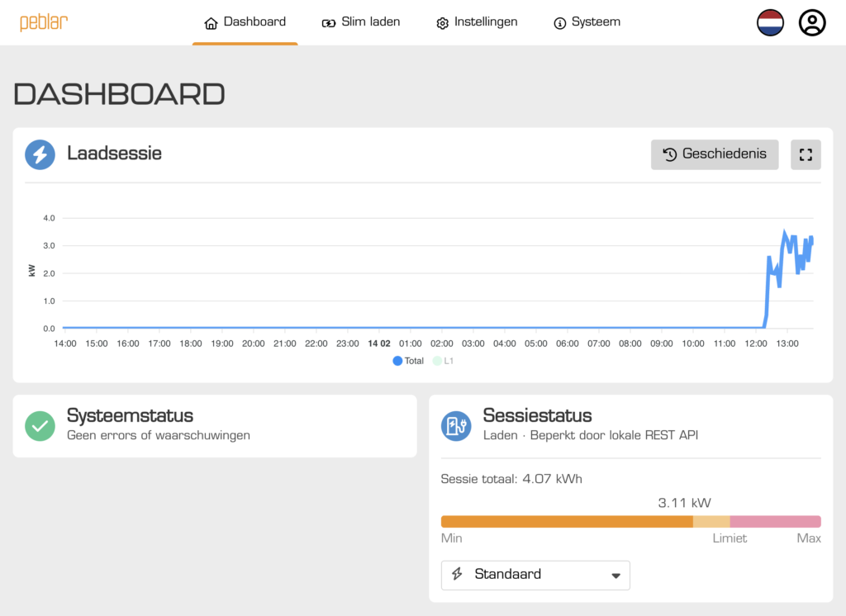Image resolution: width=846 pixels, height=616 pixels.
Task: Open the Standaard charging mode dropdown
Action: pyautogui.click(x=535, y=575)
